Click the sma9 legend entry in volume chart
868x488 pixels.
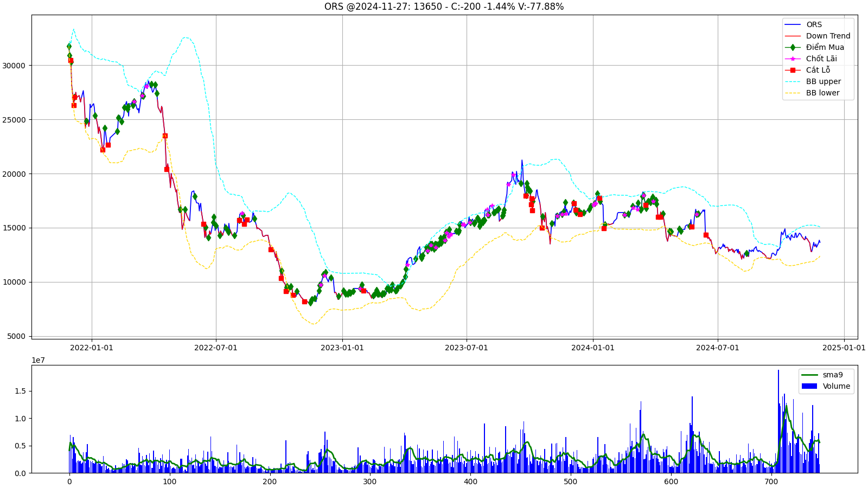[x=822, y=375]
